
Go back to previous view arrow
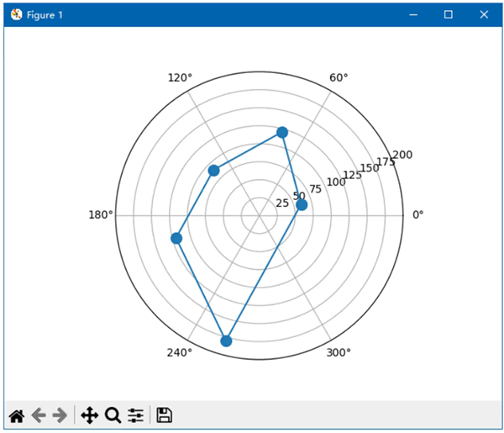[x=39, y=415]
